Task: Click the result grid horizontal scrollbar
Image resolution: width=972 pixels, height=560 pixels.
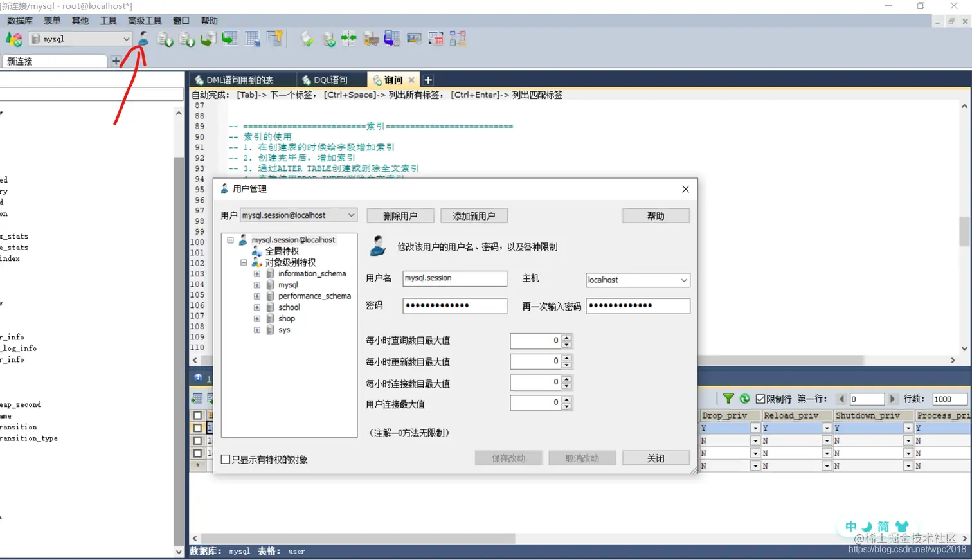Action: click(358, 538)
